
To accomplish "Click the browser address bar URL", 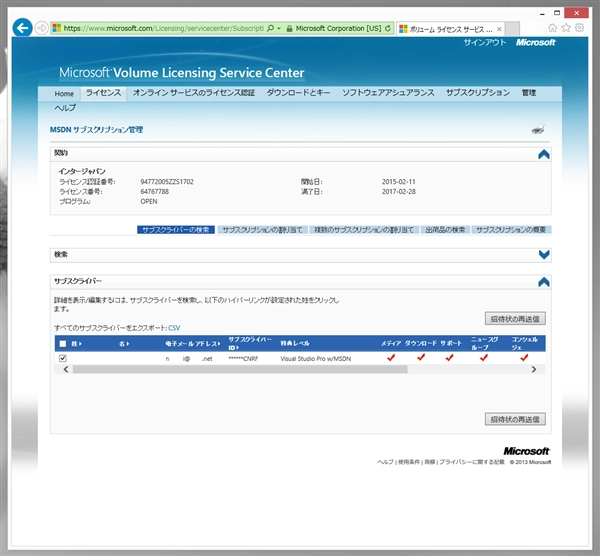I will point(163,28).
